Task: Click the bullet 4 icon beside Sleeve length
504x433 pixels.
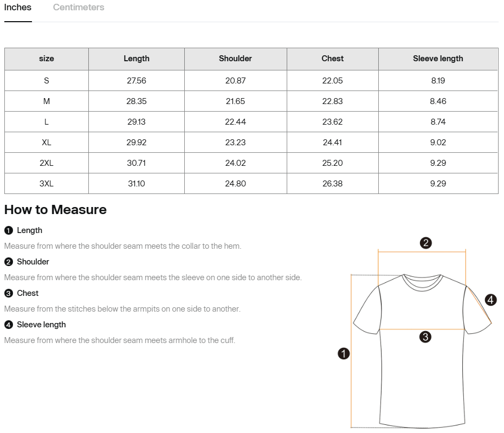Action: pyautogui.click(x=9, y=325)
